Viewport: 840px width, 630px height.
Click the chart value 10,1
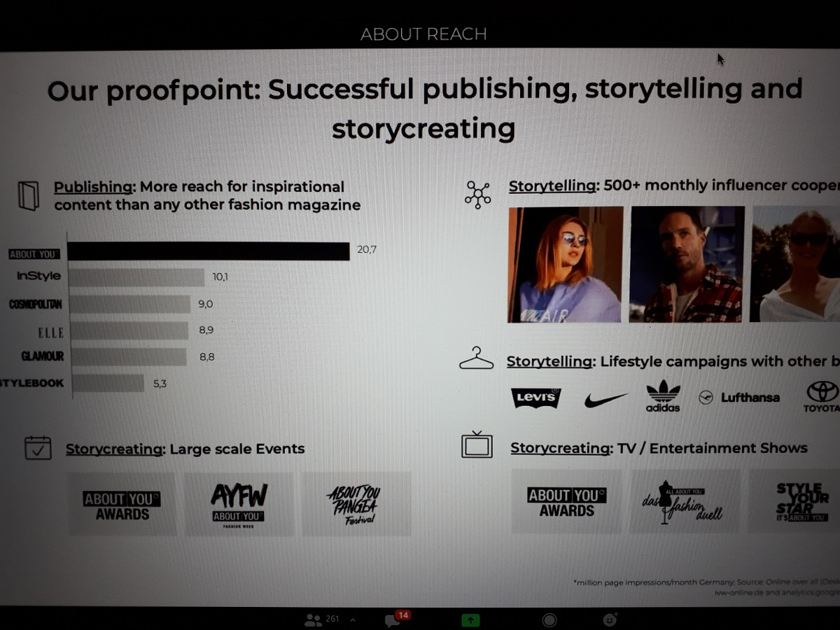pos(220,276)
